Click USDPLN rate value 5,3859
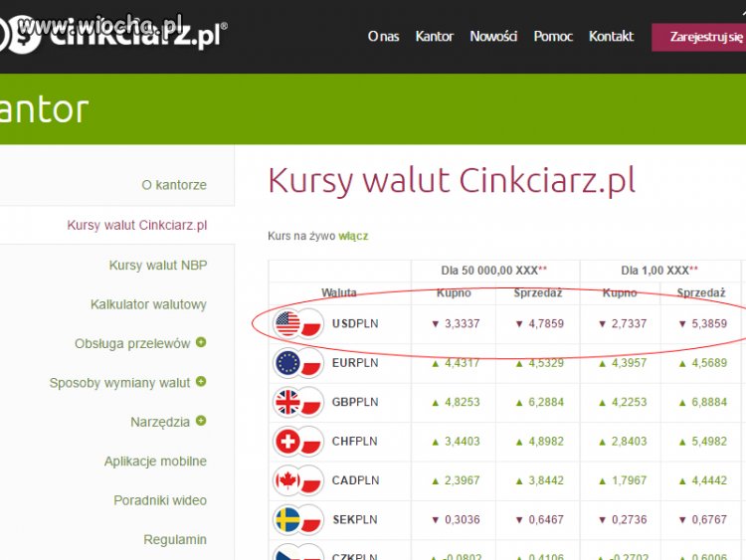The height and width of the screenshot is (560, 746). click(709, 324)
